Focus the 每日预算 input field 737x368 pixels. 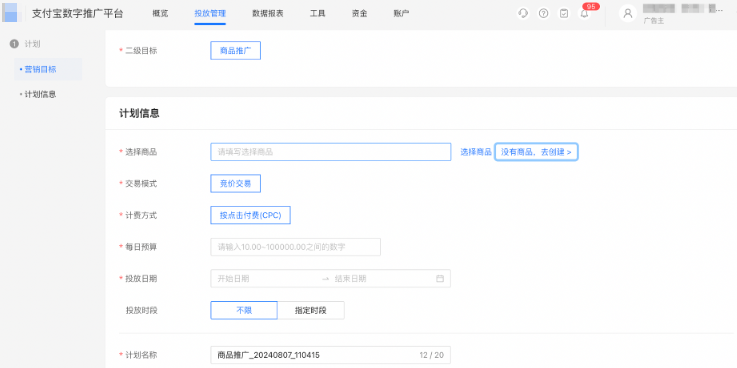click(x=296, y=247)
